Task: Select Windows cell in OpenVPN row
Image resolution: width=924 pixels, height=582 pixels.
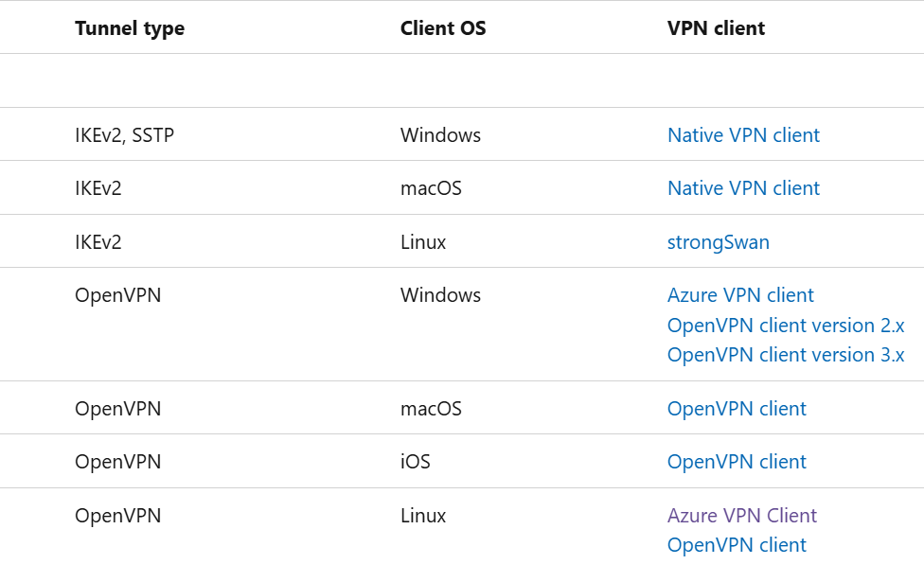Action: pyautogui.click(x=440, y=294)
